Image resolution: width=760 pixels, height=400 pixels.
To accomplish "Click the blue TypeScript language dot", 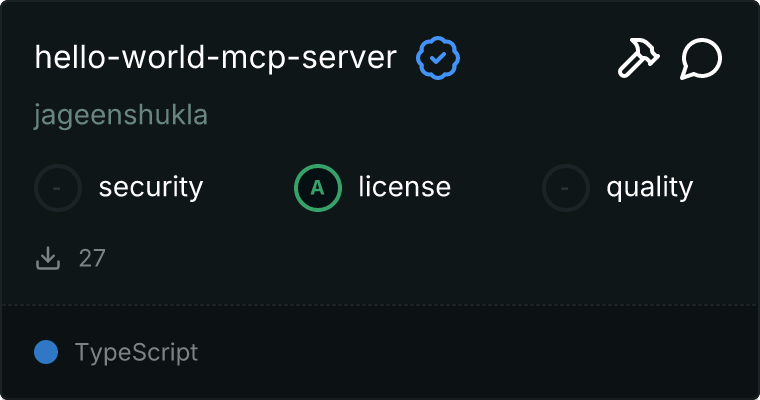I will [46, 352].
